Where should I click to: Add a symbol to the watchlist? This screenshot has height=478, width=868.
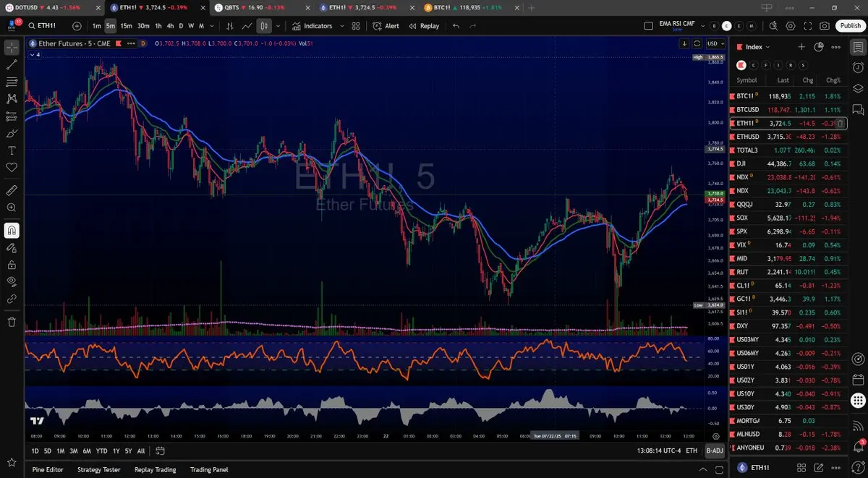pyautogui.click(x=801, y=47)
